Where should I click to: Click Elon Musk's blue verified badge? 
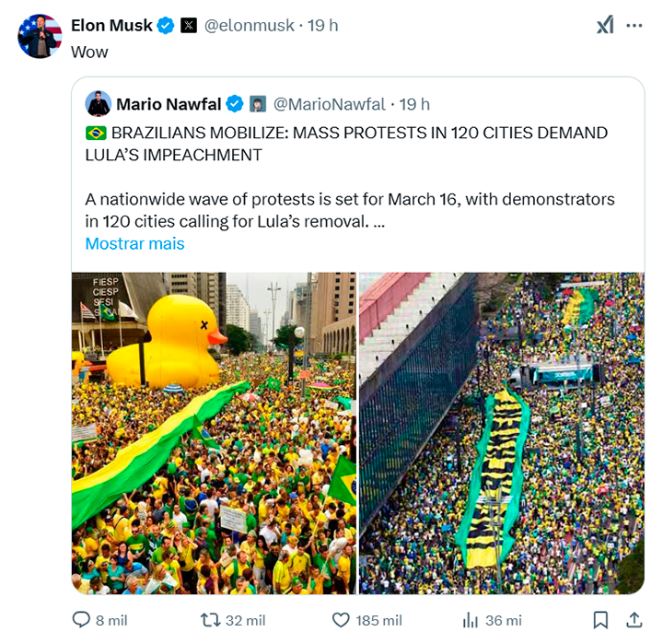[x=166, y=26]
